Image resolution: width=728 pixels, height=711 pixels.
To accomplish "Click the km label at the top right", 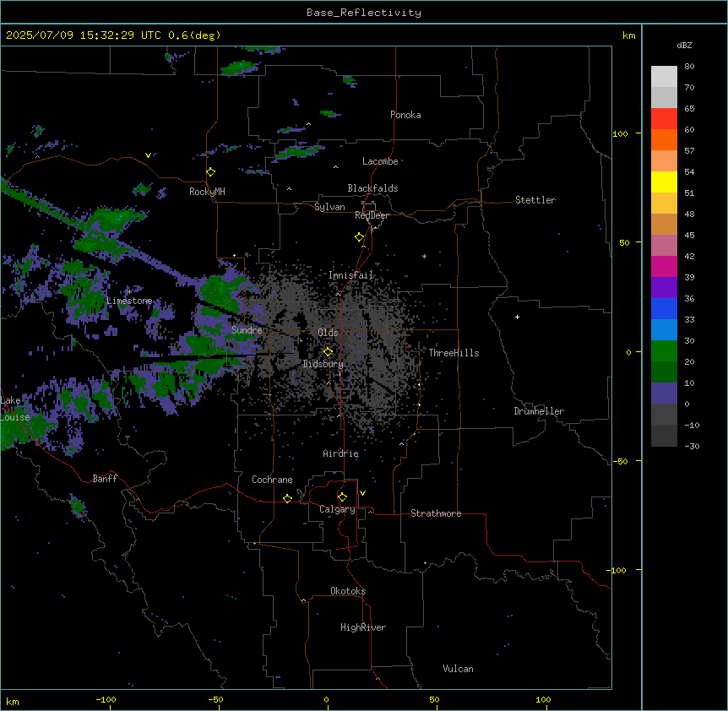I will point(629,35).
